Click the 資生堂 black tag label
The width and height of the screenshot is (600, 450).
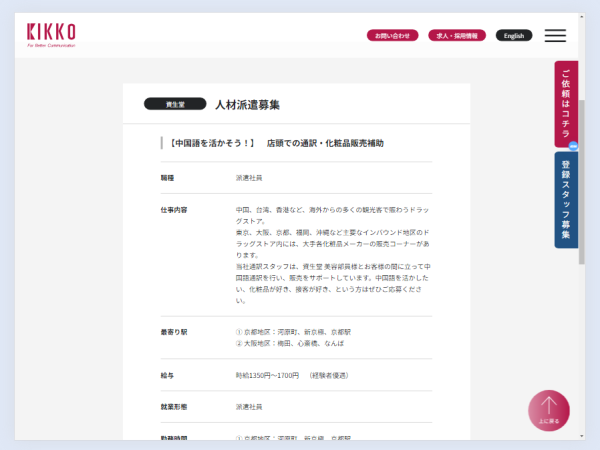[175, 104]
